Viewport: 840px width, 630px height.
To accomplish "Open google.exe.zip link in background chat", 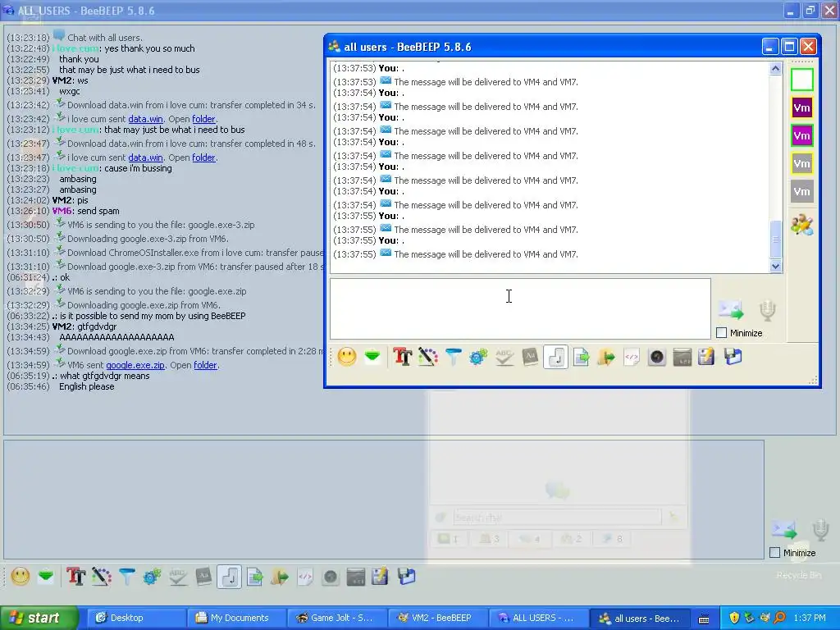I will click(x=135, y=365).
